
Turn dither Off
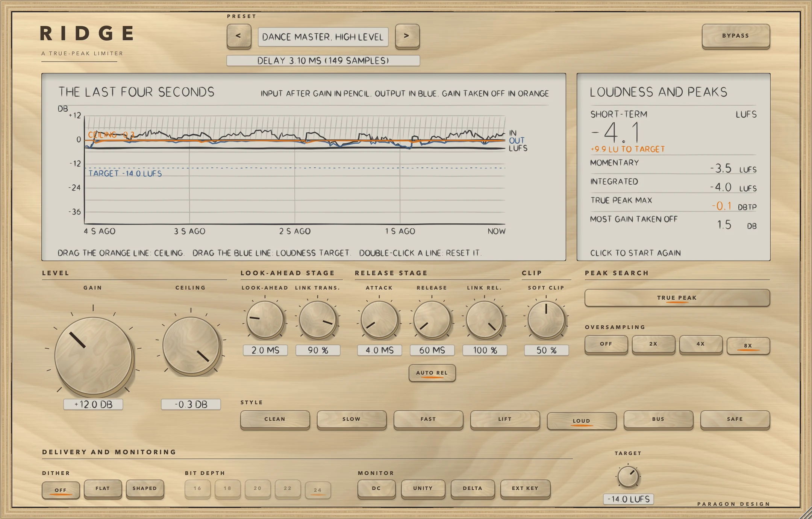click(61, 490)
